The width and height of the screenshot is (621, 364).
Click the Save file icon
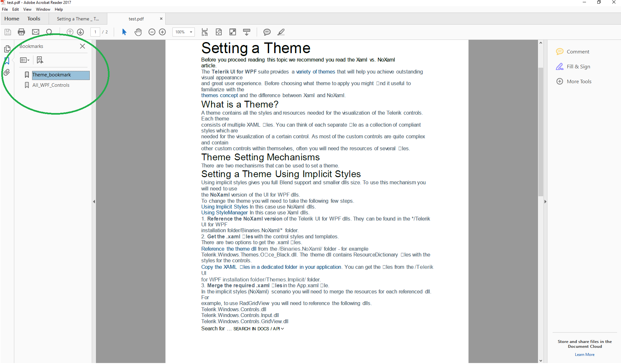8,32
